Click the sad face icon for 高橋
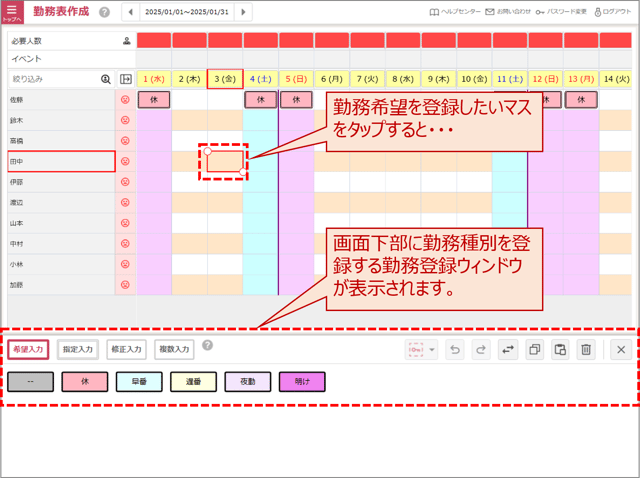This screenshot has height=478, width=640. click(x=125, y=141)
